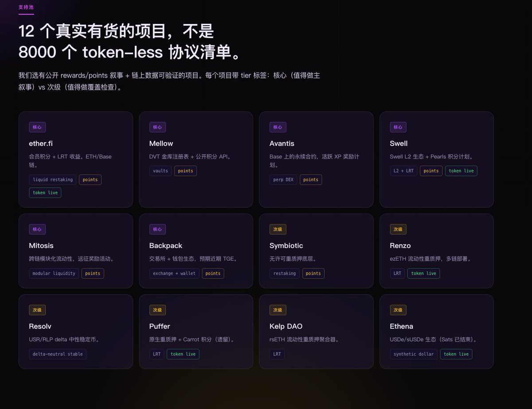Screen dimensions: 532x409
Task: Click the points tag on the Avantis card
Action: [311, 180]
